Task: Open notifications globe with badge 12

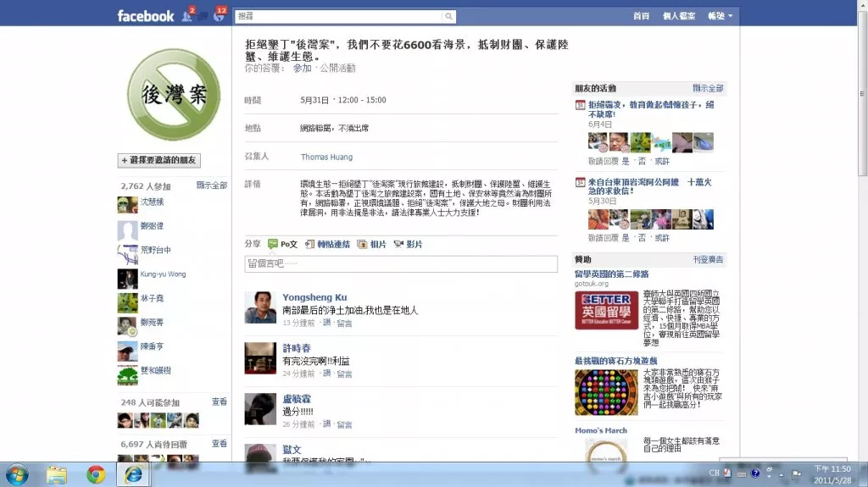Action: [219, 15]
